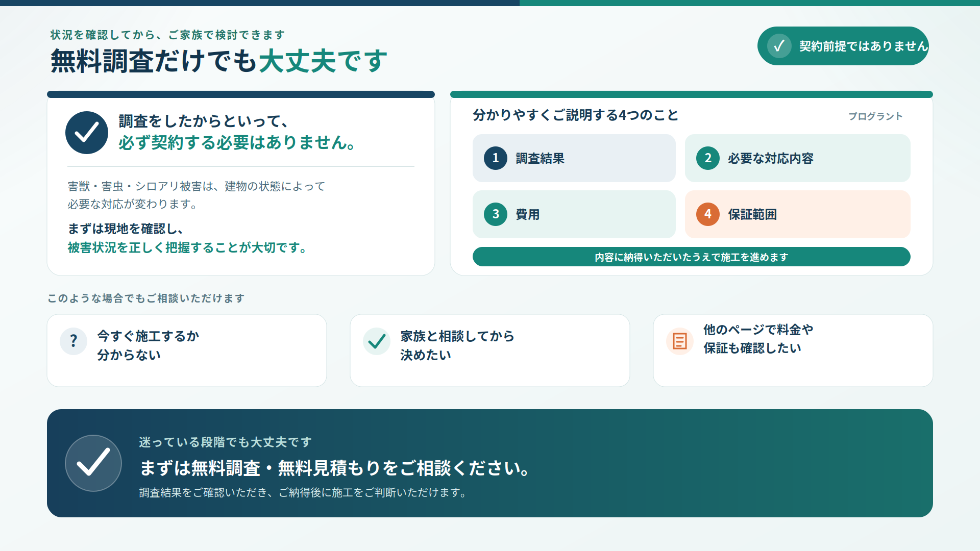Click the paragraph starting 害獣・害虫・シロアリ被害は
This screenshot has height=551, width=980.
click(197, 195)
